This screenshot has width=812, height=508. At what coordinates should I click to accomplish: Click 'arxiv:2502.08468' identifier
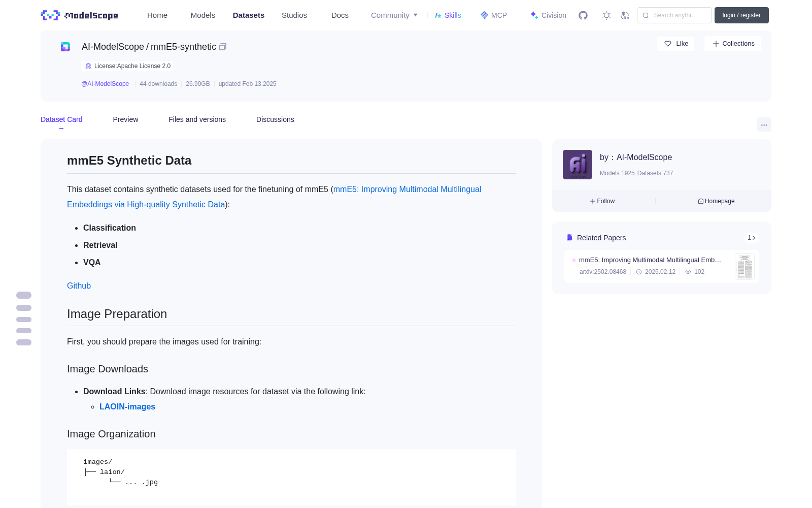click(603, 272)
